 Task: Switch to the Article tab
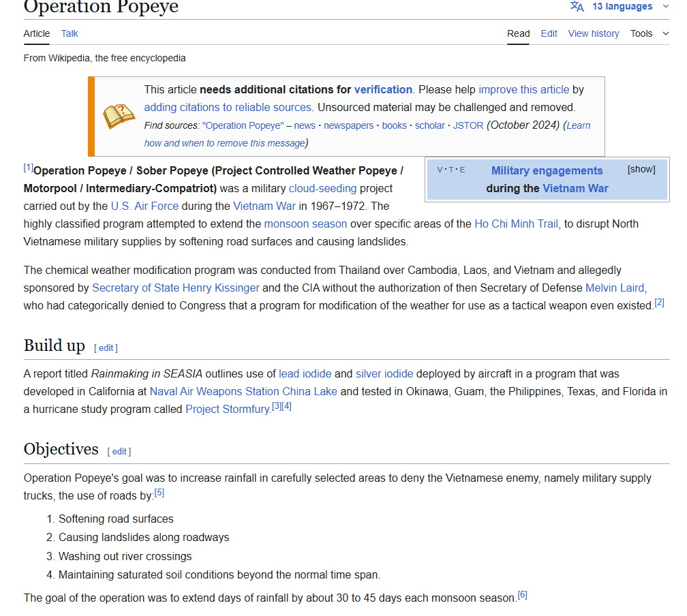pos(36,34)
